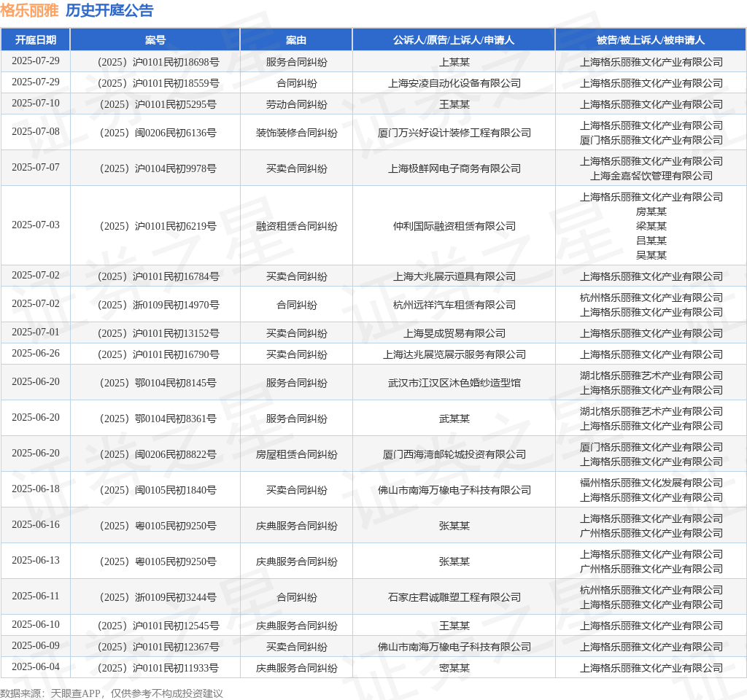Click the 融资租赁合同纠纷 cause cell

coord(296,226)
